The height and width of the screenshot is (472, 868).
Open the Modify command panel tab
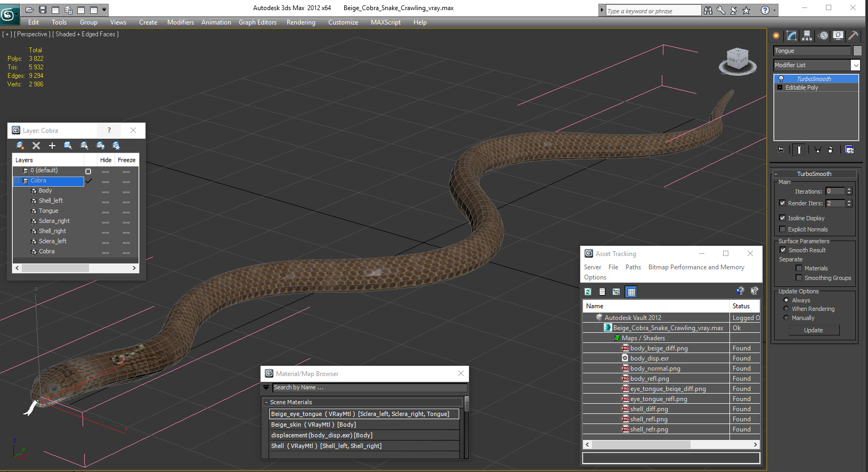792,36
